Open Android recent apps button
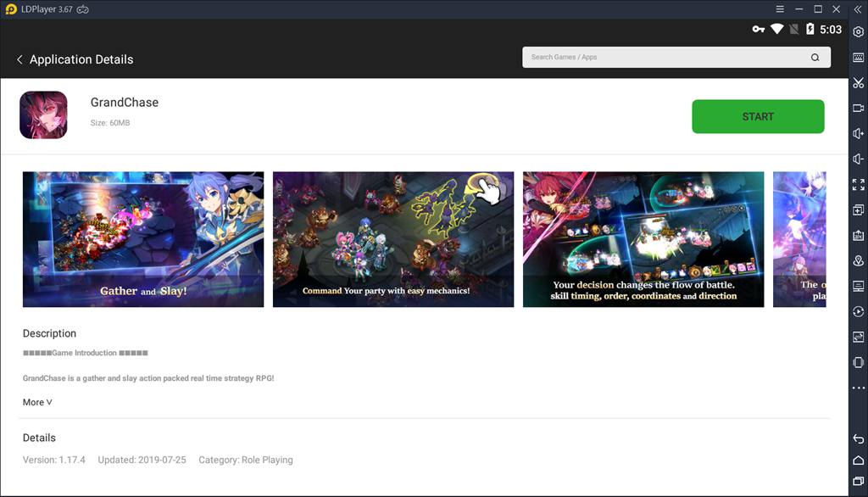The image size is (868, 497). (858, 482)
